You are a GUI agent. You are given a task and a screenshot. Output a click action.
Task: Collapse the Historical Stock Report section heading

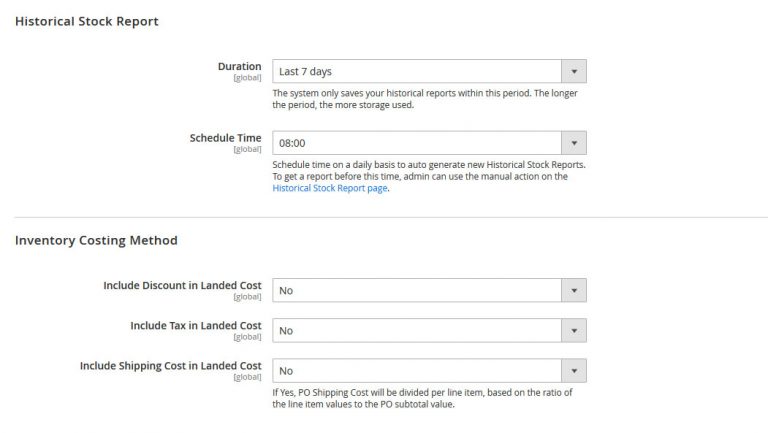click(87, 21)
